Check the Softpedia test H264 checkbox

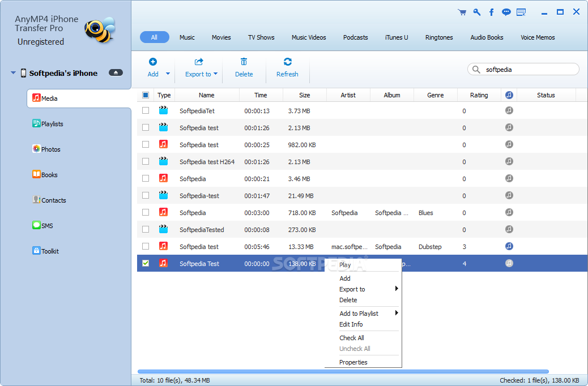[146, 161]
